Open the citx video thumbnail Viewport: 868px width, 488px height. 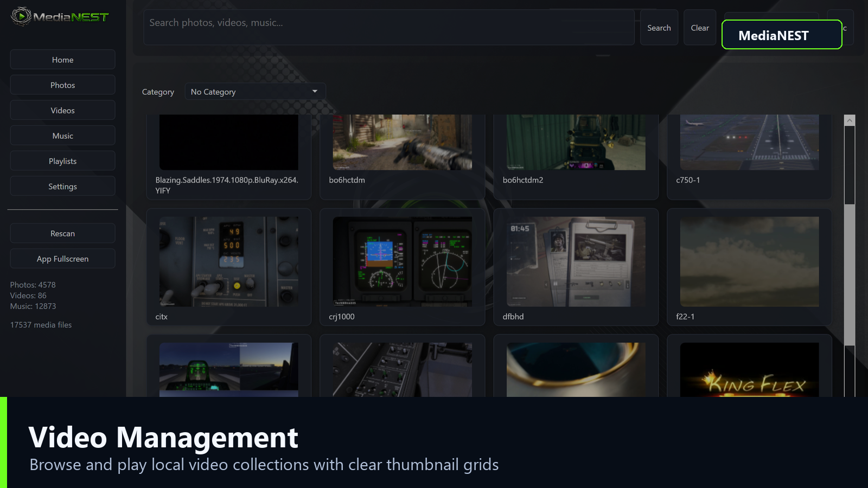[228, 262]
